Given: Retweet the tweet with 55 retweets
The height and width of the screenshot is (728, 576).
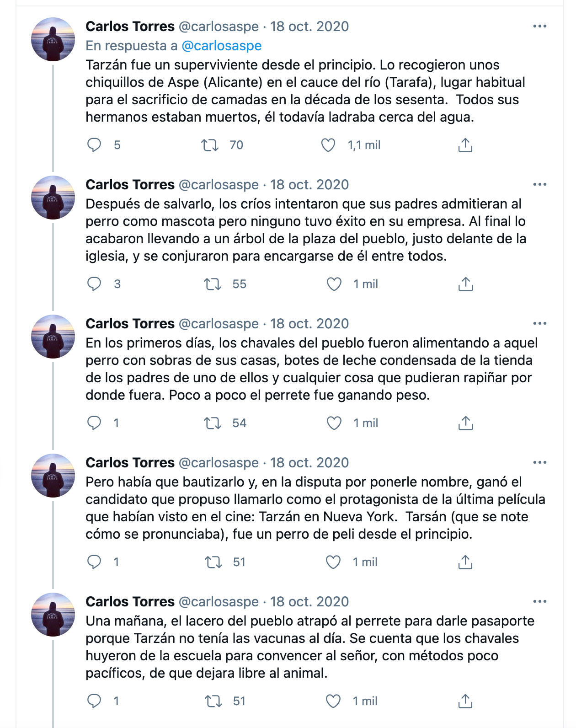Looking at the screenshot, I should (x=213, y=284).
